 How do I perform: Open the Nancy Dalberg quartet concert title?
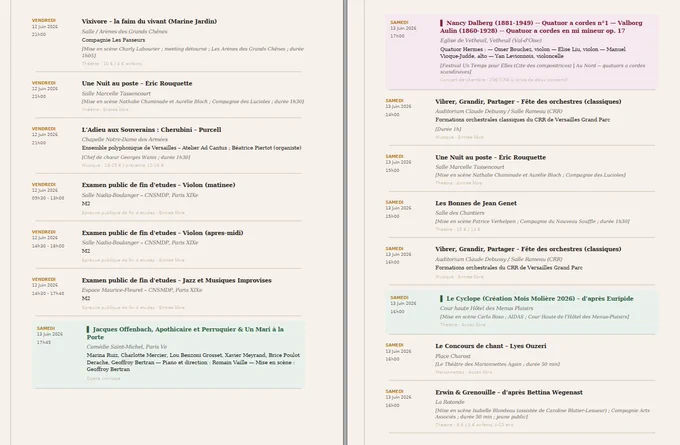click(x=541, y=27)
